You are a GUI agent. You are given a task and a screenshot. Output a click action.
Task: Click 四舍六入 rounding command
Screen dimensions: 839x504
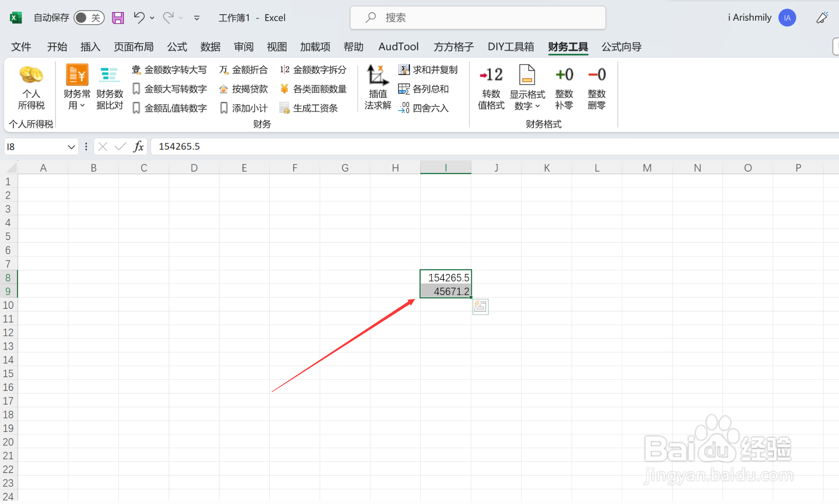(423, 108)
